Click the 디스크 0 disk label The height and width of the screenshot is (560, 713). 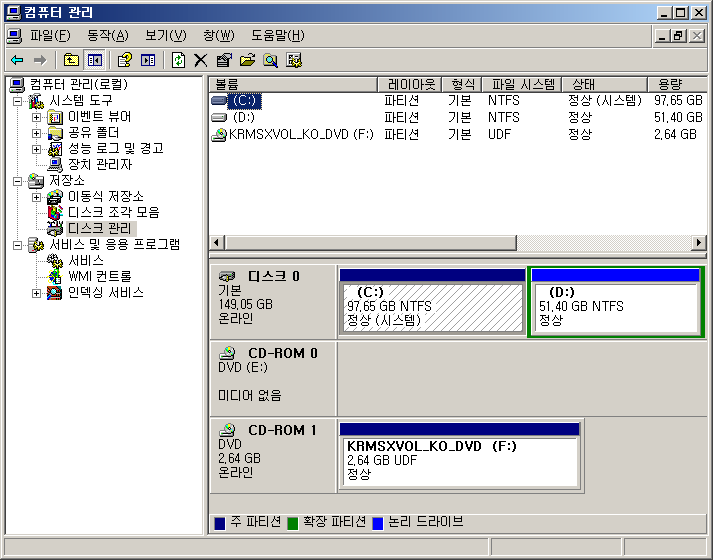coord(273,302)
